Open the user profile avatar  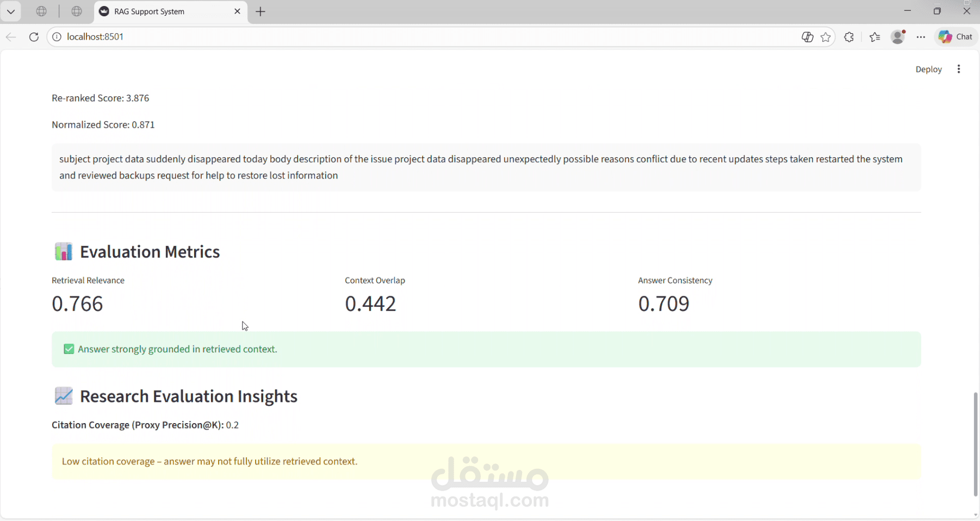pyautogui.click(x=898, y=37)
